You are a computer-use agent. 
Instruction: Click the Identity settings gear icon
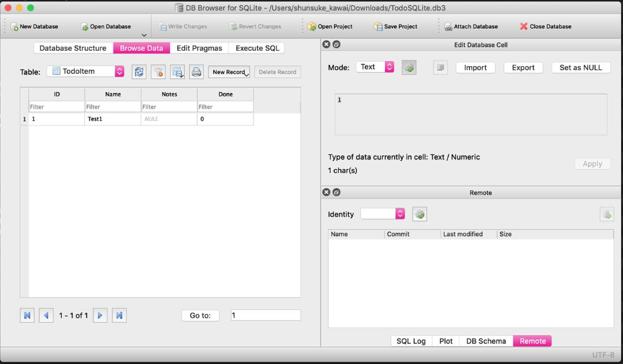click(x=420, y=214)
